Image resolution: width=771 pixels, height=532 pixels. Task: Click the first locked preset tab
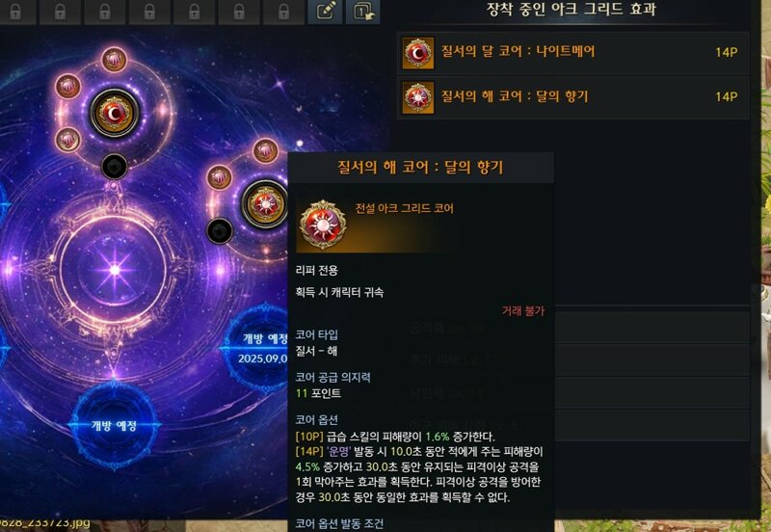point(15,12)
